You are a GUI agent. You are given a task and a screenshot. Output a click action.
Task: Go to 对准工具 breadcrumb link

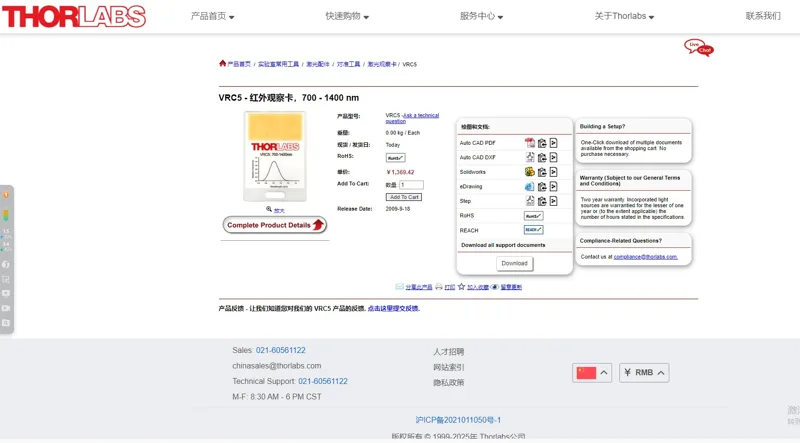click(x=348, y=64)
